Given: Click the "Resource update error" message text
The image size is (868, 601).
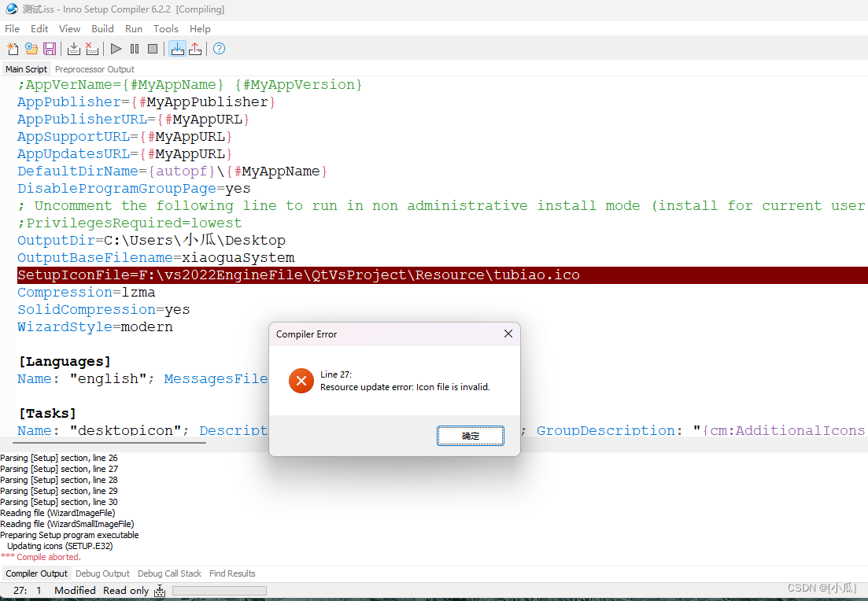Looking at the screenshot, I should (405, 387).
